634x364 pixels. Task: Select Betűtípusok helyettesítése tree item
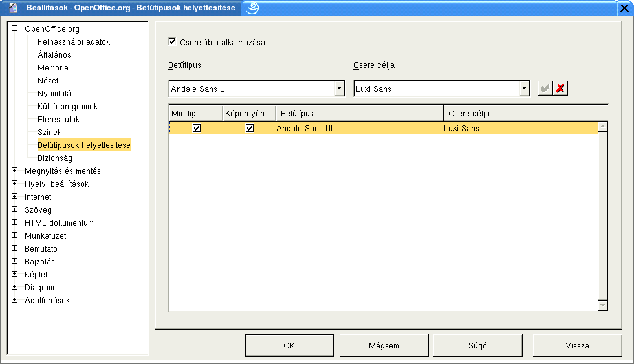click(83, 145)
